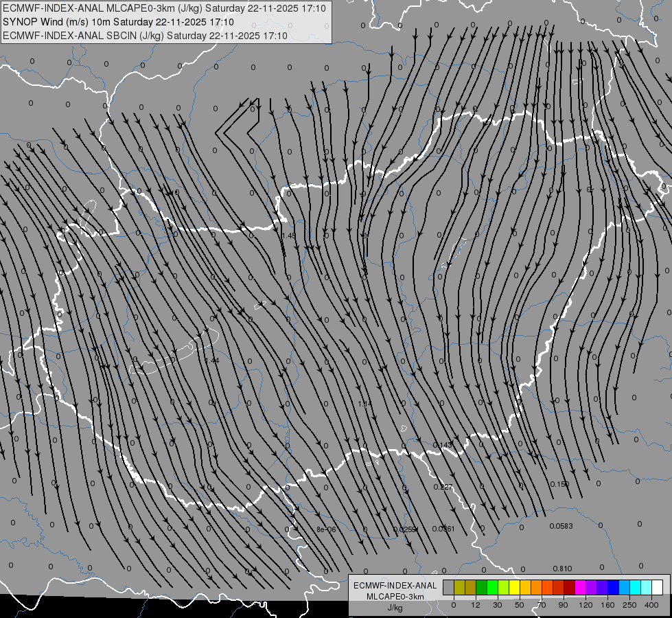Click the legend unit label J/kg
The height and width of the screenshot is (618, 672).
pos(395,608)
